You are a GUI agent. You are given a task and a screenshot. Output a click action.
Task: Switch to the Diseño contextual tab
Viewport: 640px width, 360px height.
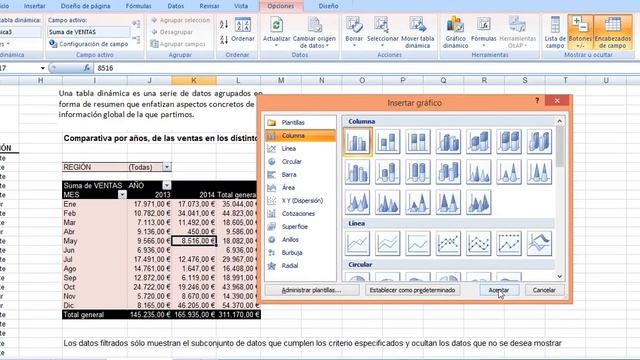328,6
